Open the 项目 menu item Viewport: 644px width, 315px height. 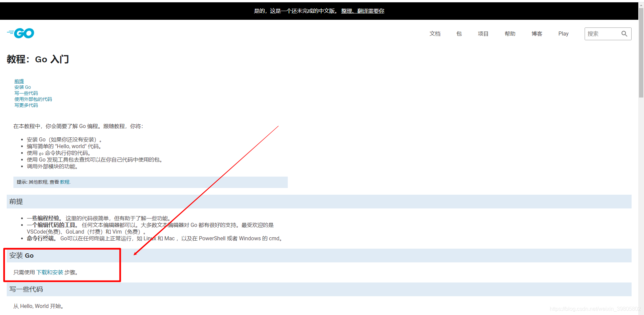(x=483, y=34)
